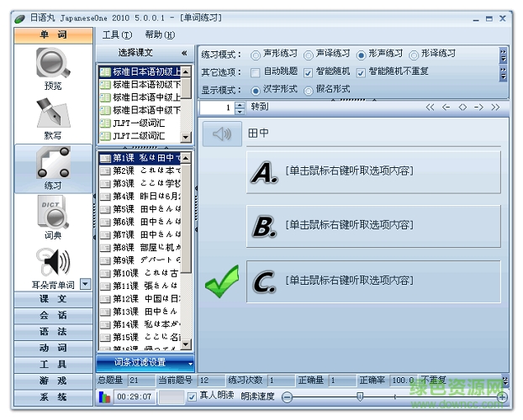Toggle the 智能随机不重复 checkbox
523x420 pixels.
click(361, 73)
